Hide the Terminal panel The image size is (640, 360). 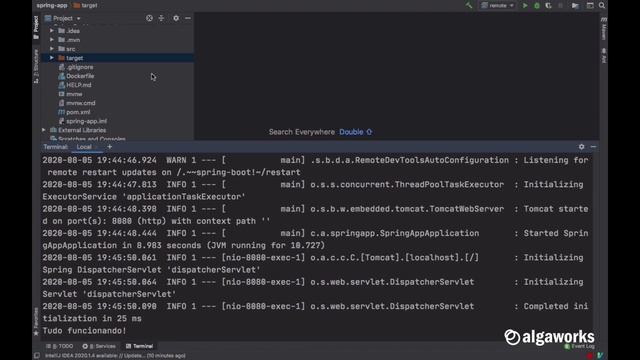[593, 147]
